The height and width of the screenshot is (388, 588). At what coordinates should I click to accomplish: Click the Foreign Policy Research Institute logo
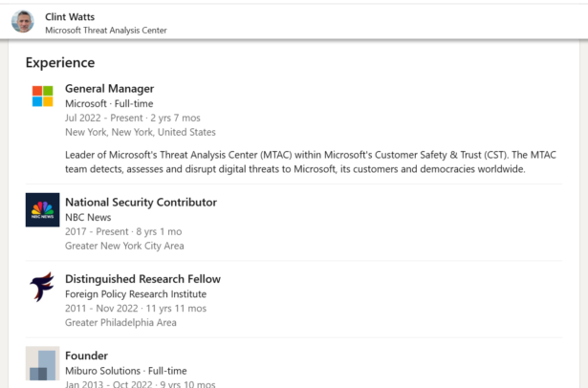pos(42,287)
